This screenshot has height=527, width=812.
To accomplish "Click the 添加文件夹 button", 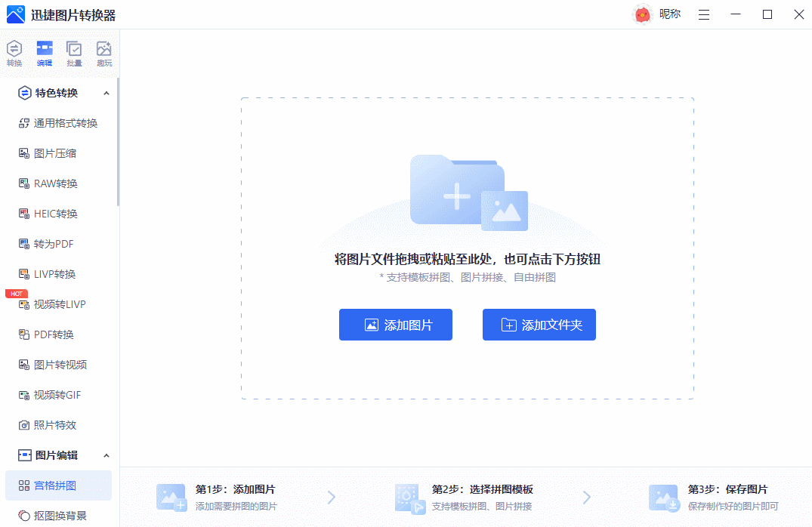I will [539, 325].
